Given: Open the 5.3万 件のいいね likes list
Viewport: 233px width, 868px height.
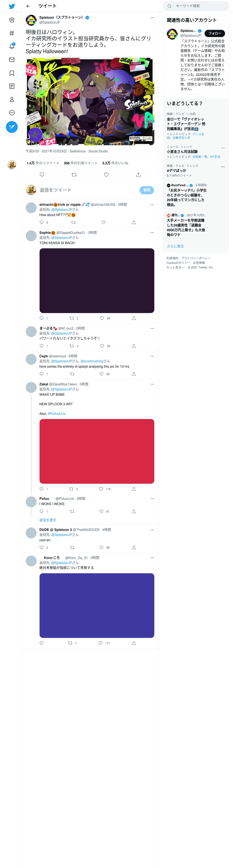Looking at the screenshot, I should (x=115, y=163).
